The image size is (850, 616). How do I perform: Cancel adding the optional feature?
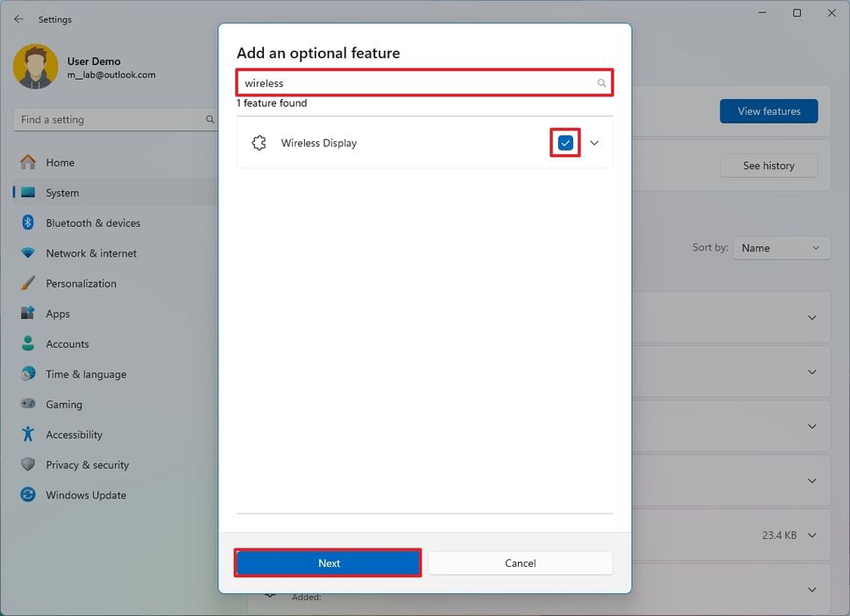pos(520,563)
